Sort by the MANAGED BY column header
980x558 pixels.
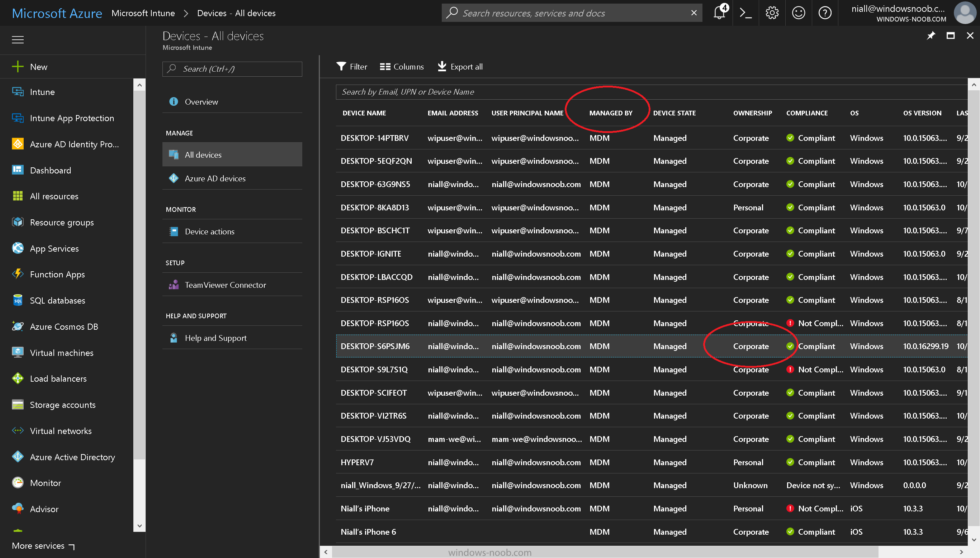(611, 113)
